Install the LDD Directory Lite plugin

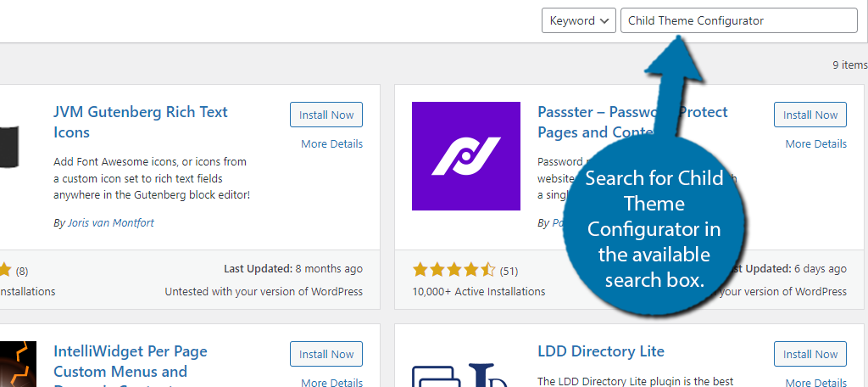click(810, 354)
